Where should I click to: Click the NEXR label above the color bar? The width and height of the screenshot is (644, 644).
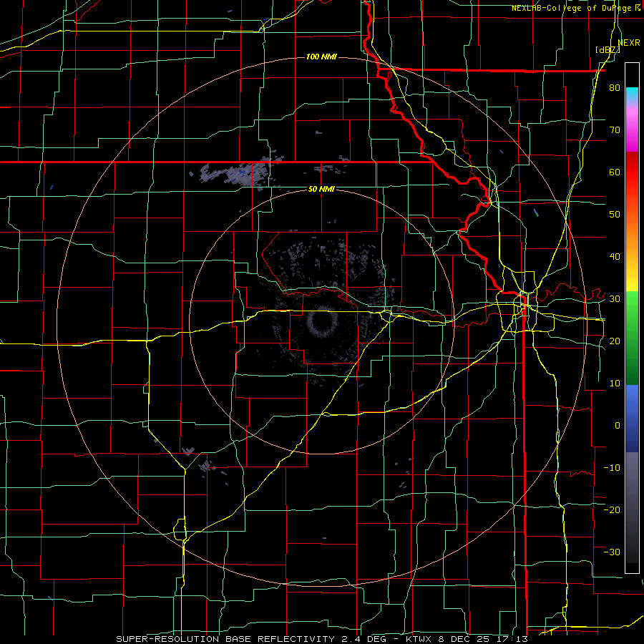pos(629,42)
